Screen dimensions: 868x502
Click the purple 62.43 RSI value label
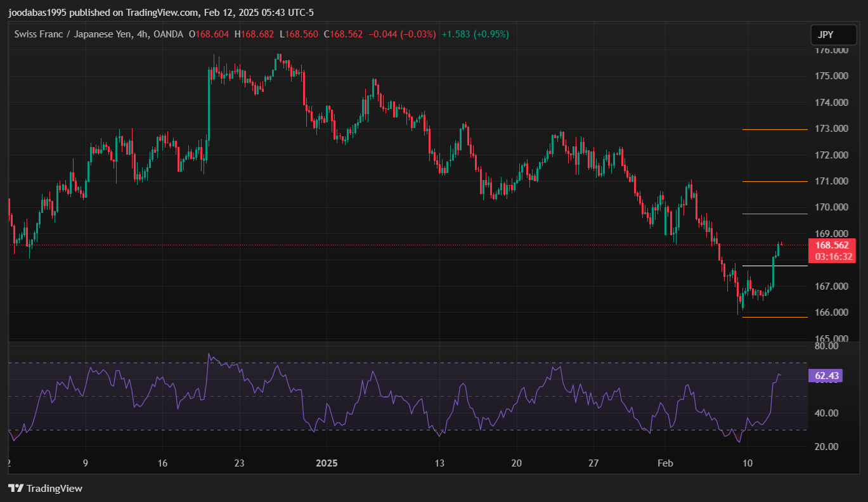click(827, 376)
